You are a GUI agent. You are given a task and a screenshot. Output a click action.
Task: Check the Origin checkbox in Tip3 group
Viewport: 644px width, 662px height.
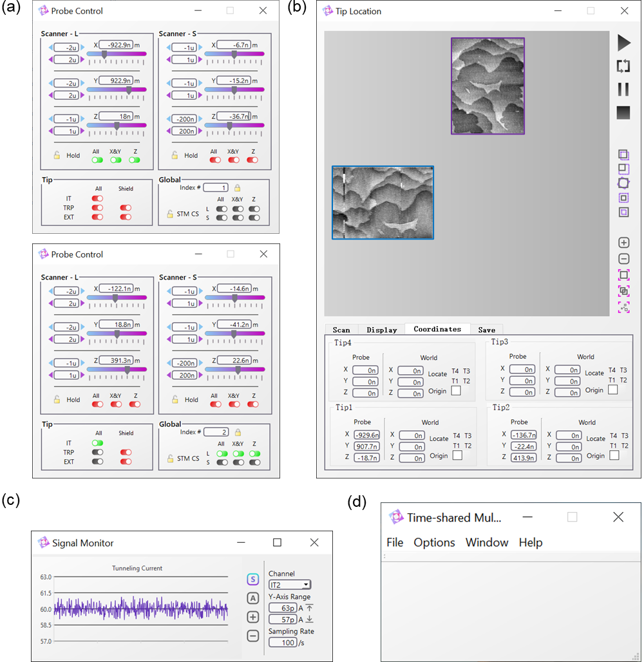tap(612, 390)
